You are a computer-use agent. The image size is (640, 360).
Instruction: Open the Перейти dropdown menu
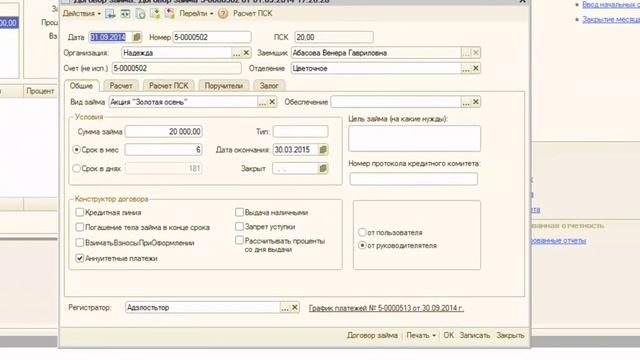(196, 13)
